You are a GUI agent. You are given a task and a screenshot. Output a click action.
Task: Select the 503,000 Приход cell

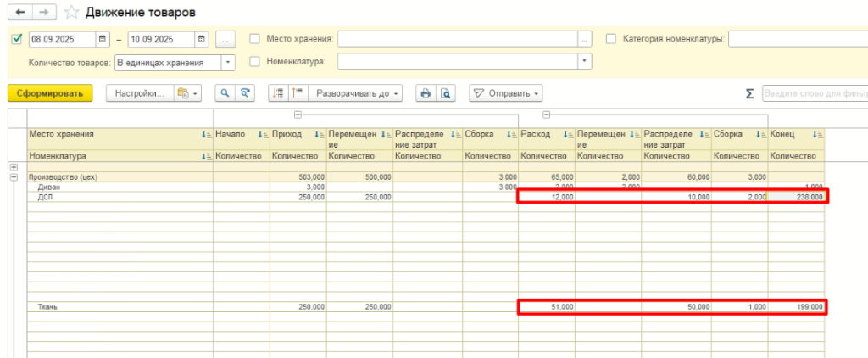pyautogui.click(x=298, y=177)
